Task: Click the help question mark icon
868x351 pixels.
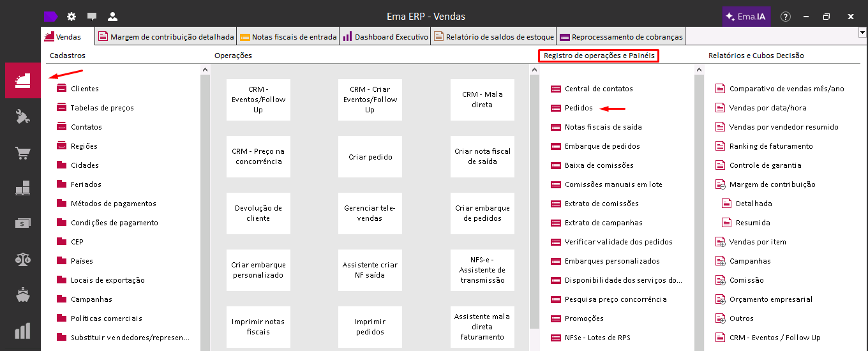Action: coord(786,17)
